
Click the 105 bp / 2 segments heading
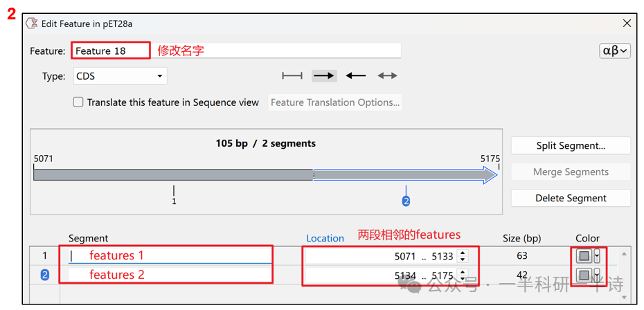(266, 143)
